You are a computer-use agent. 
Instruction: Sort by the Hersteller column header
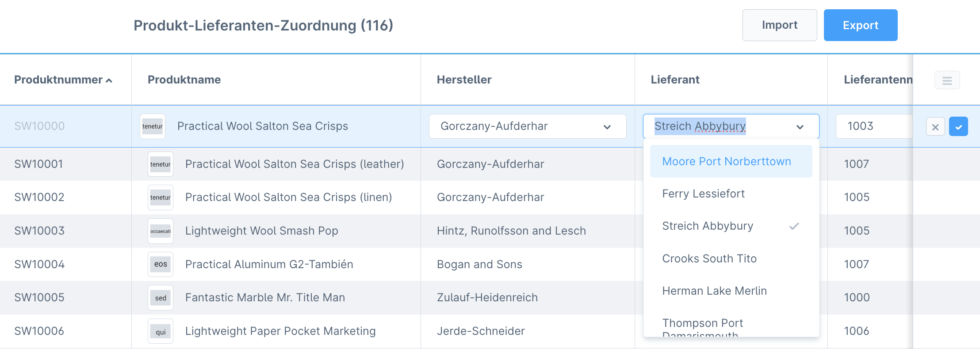pyautogui.click(x=464, y=80)
